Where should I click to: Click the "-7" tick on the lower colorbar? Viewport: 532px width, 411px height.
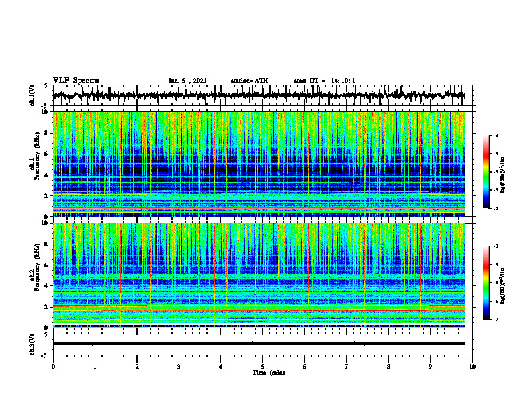click(496, 319)
